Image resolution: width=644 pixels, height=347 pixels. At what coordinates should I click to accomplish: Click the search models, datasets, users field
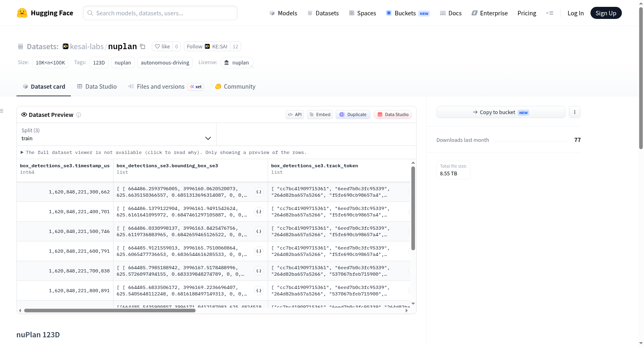tap(160, 13)
